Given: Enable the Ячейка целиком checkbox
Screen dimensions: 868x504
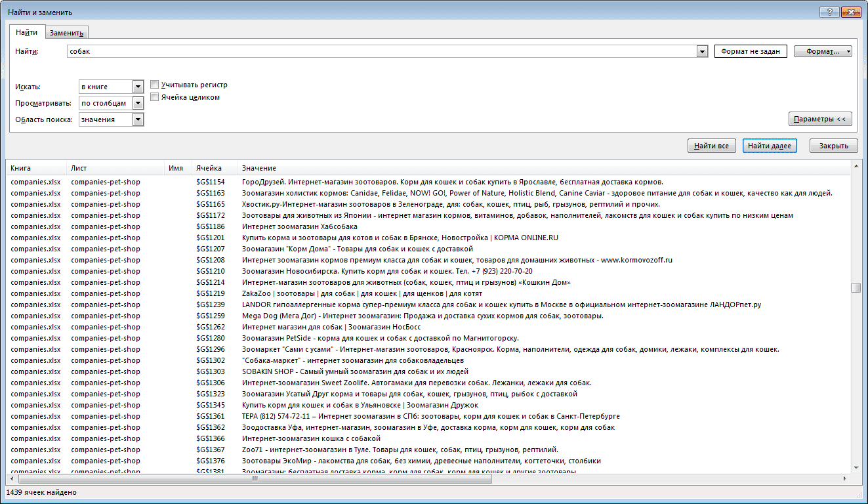Looking at the screenshot, I should 155,97.
